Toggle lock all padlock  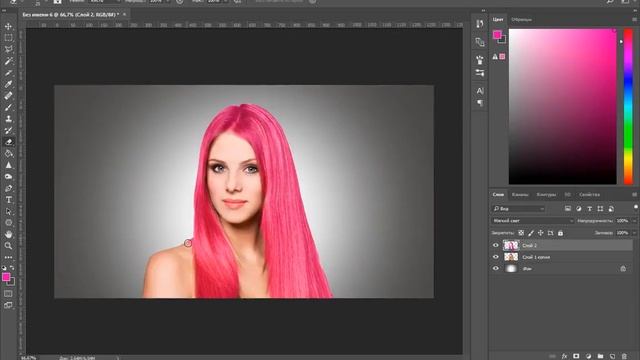pyautogui.click(x=560, y=233)
